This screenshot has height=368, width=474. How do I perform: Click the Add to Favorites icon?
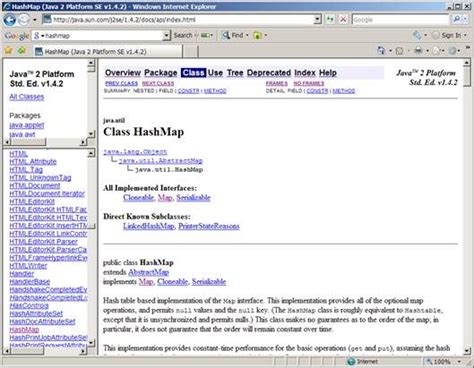click(22, 51)
